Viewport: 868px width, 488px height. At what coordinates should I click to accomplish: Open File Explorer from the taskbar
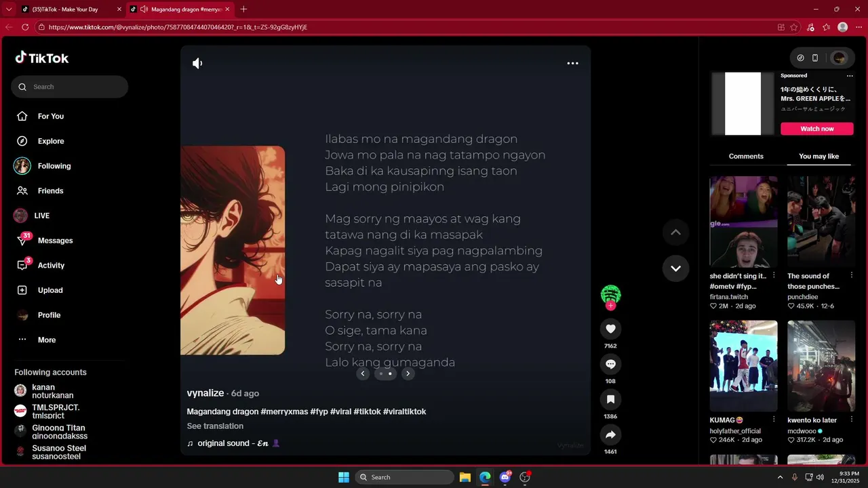tap(465, 477)
